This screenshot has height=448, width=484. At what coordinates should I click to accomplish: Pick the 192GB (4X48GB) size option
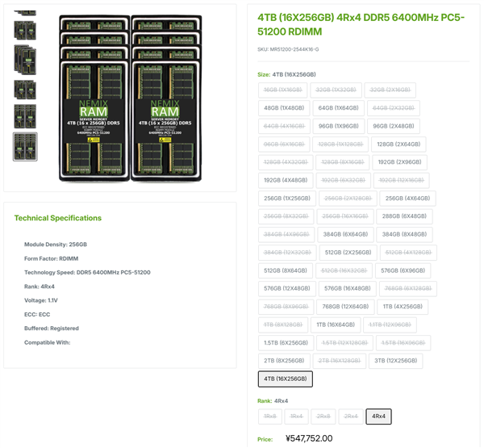coord(285,180)
